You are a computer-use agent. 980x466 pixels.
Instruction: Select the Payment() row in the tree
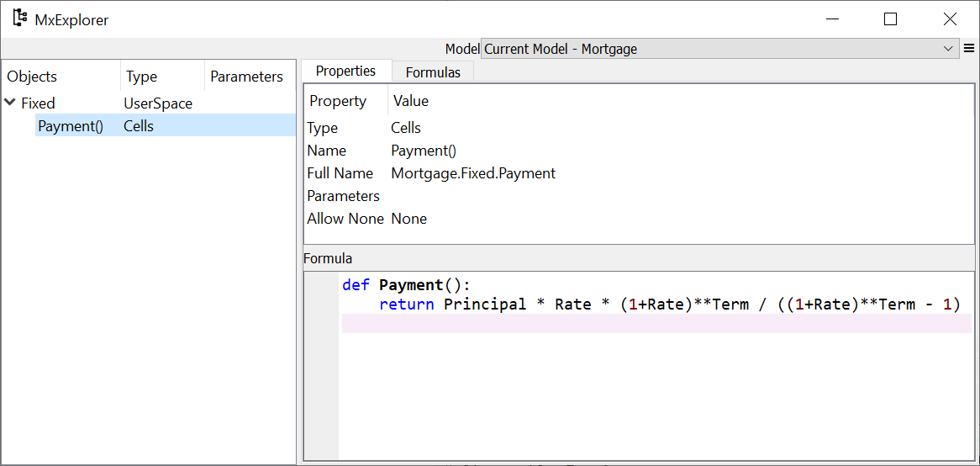coord(165,125)
